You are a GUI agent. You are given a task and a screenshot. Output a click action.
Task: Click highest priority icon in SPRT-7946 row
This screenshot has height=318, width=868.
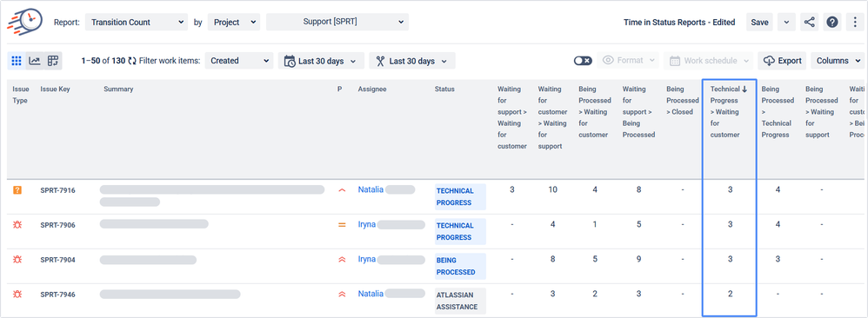pyautogui.click(x=342, y=295)
